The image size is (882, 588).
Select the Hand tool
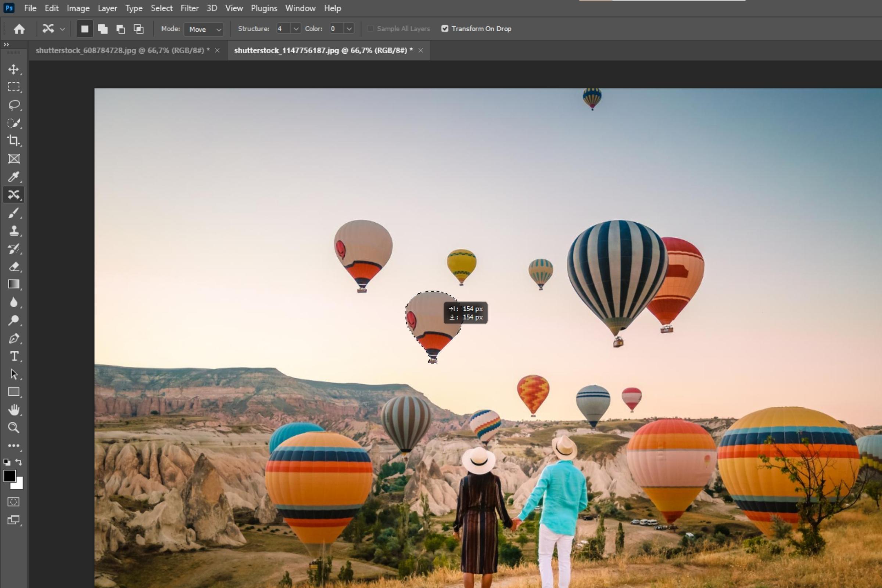(x=14, y=409)
